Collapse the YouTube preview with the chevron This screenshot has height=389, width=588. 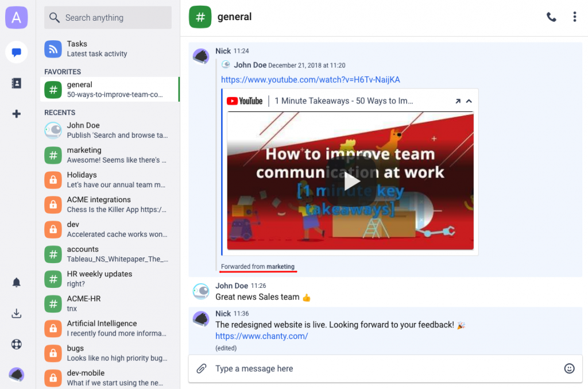[469, 100]
